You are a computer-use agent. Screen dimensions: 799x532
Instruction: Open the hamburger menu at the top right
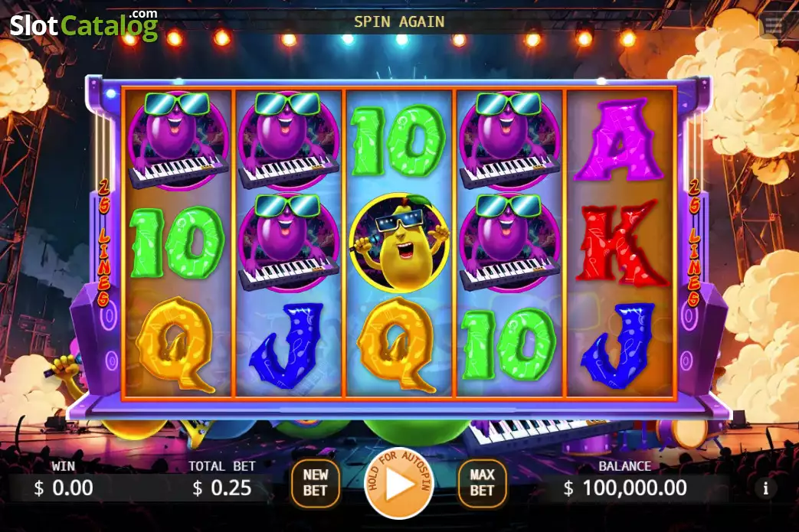pyautogui.click(x=774, y=24)
